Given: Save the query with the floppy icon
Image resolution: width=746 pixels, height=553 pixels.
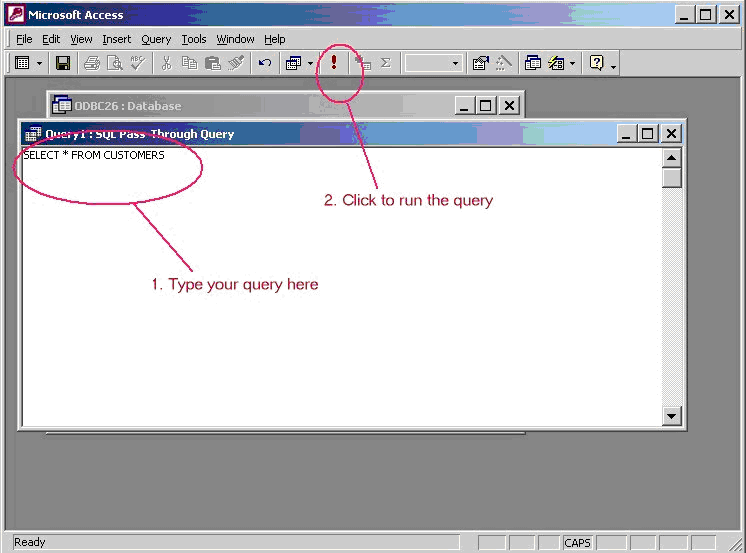Looking at the screenshot, I should point(63,63).
